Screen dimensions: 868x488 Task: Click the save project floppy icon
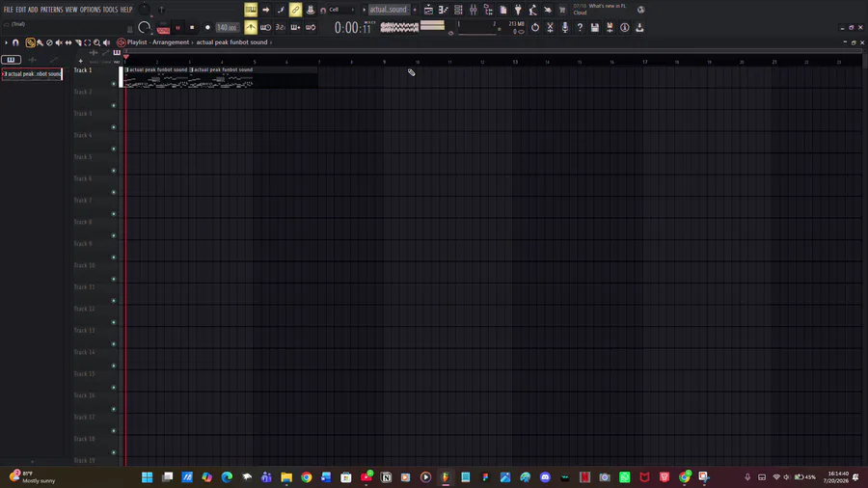point(595,27)
